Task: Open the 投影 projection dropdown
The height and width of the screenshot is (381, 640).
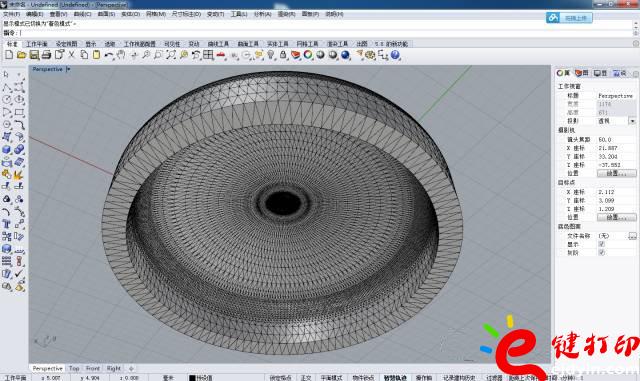Action: 632,121
